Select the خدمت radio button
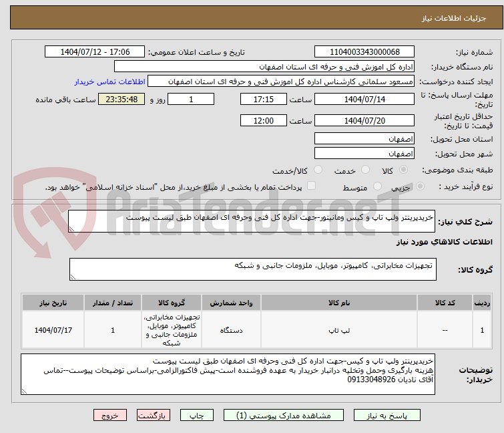Viewport: 504px width, 433px height. pyautogui.click(x=365, y=170)
